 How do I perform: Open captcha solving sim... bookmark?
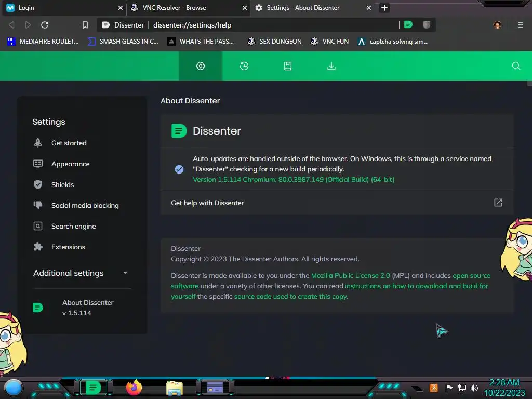tap(393, 42)
